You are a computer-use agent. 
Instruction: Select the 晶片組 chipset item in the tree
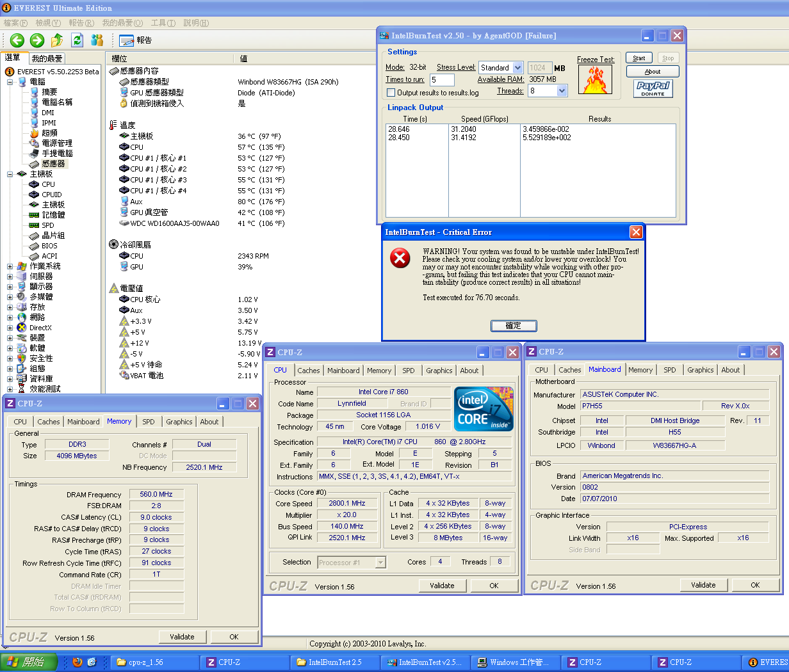coord(53,236)
